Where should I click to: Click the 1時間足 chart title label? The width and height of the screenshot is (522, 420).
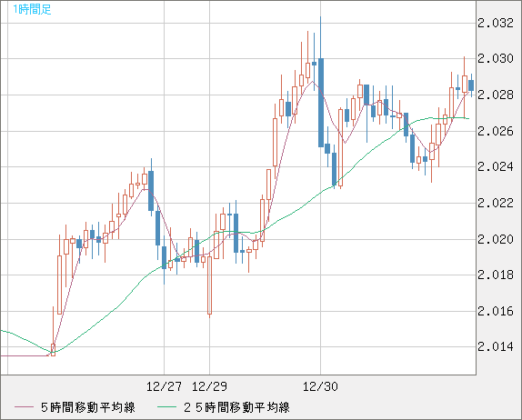pyautogui.click(x=32, y=9)
